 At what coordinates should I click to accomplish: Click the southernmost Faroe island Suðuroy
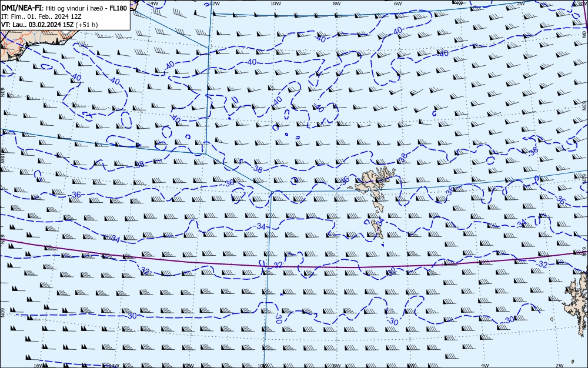pyautogui.click(x=378, y=229)
